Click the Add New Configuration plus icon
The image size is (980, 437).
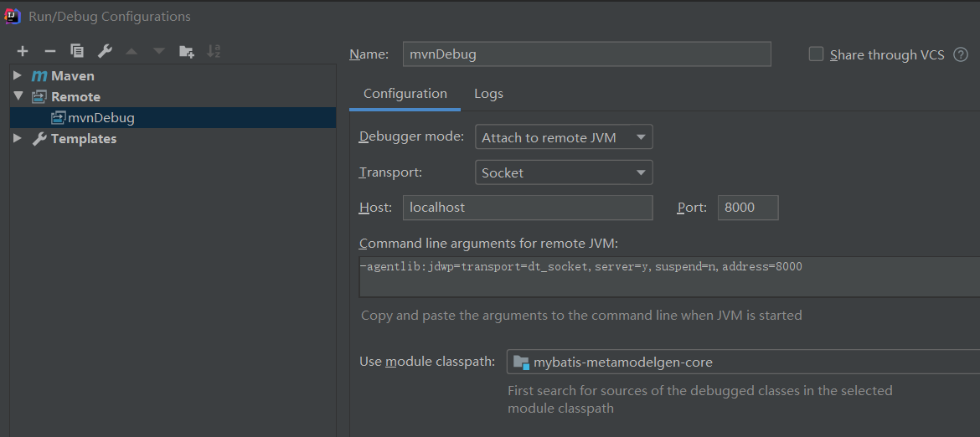[x=23, y=52]
